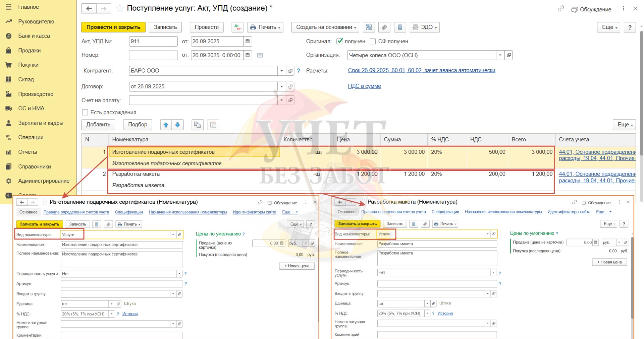Screen dimensions: 644x339
Task: Expand the Контрагент dropdown list
Action: tap(282, 71)
